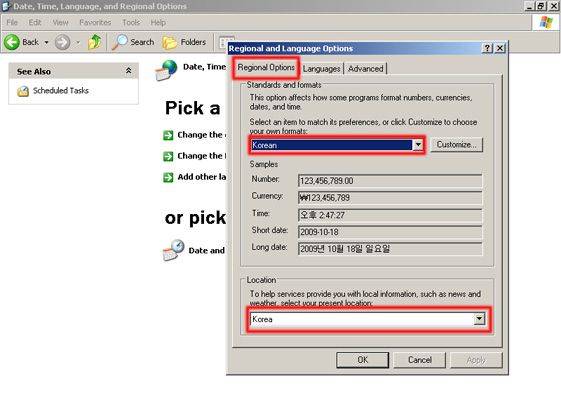Click the Search magnifier toolbar button
The height and width of the screenshot is (400, 561).
[x=133, y=42]
